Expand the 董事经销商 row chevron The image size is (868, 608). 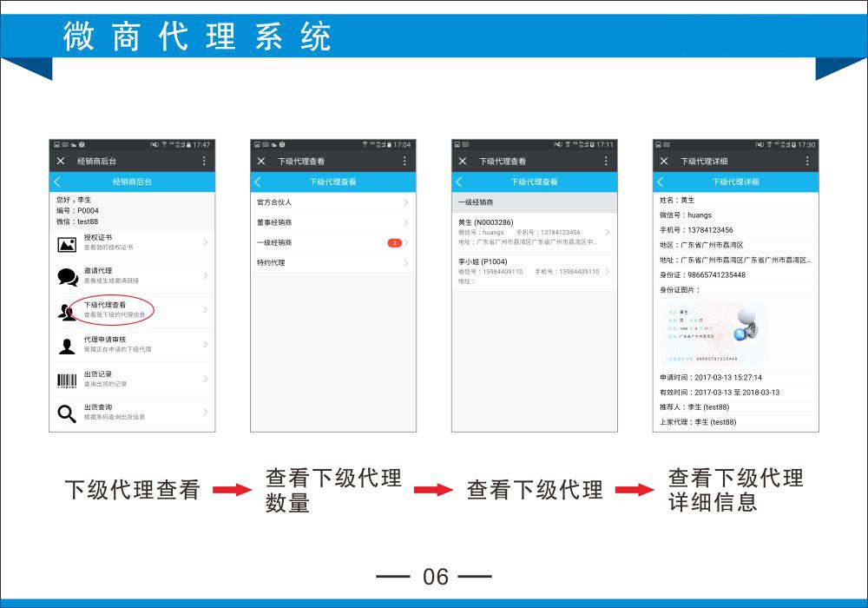point(405,222)
